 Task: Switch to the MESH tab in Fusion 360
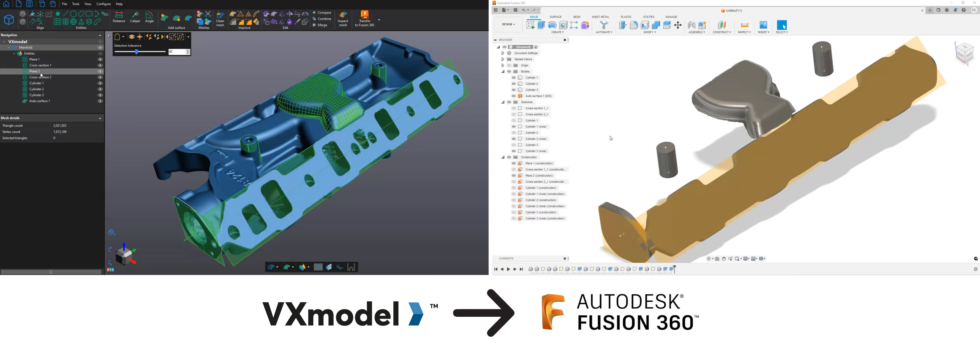pos(577,17)
